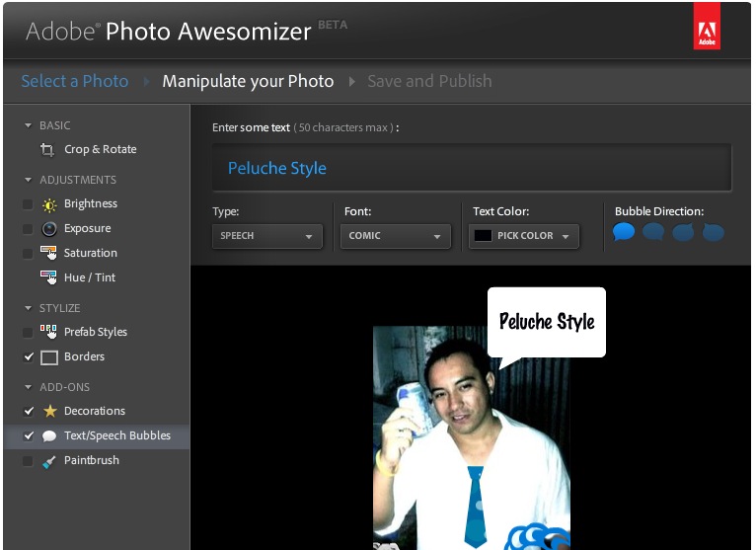
Task: Select the Brightness sun icon
Action: click(x=49, y=204)
